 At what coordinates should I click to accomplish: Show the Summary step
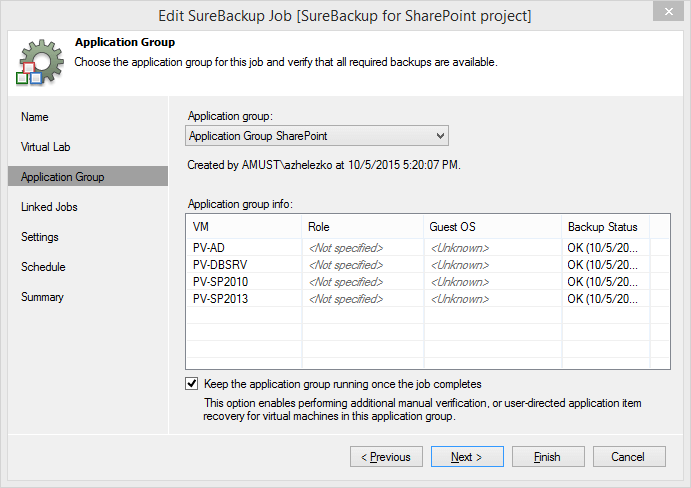(42, 297)
